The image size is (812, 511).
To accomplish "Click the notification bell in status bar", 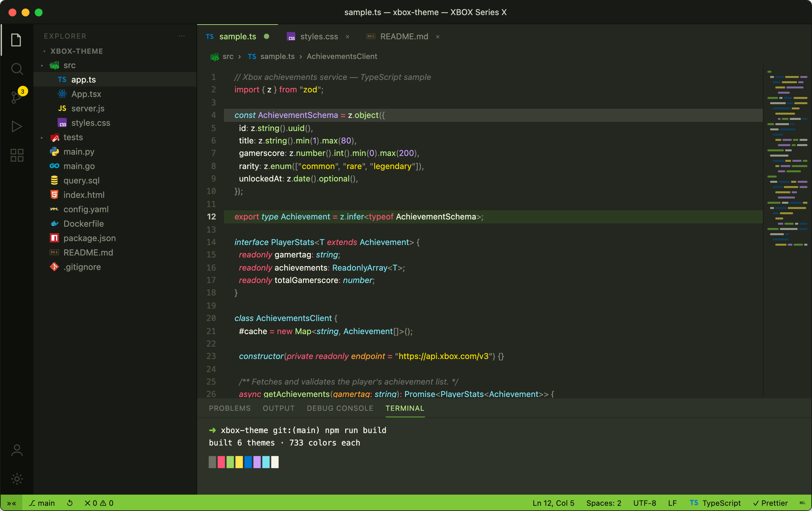I will pyautogui.click(x=802, y=503).
